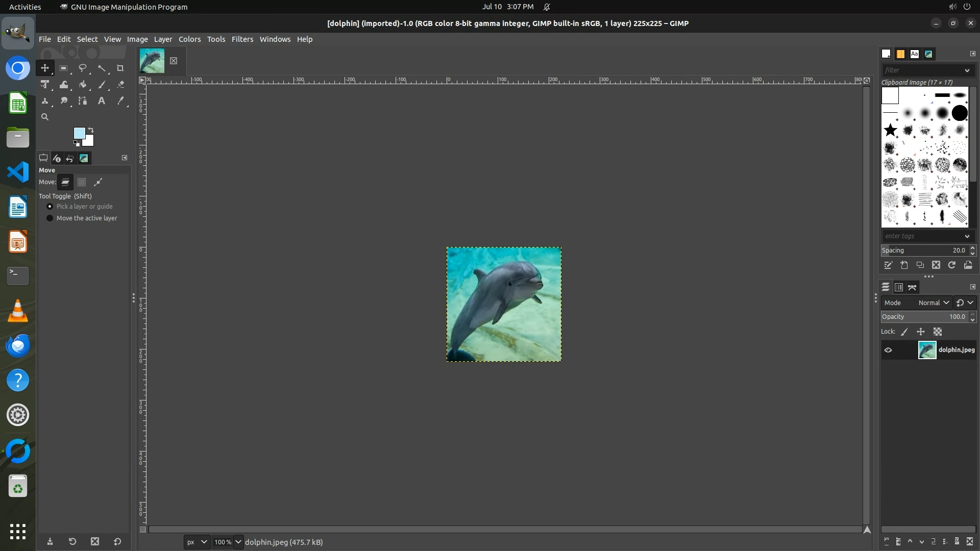Click the Activities button
This screenshot has width=980, height=551.
point(25,7)
